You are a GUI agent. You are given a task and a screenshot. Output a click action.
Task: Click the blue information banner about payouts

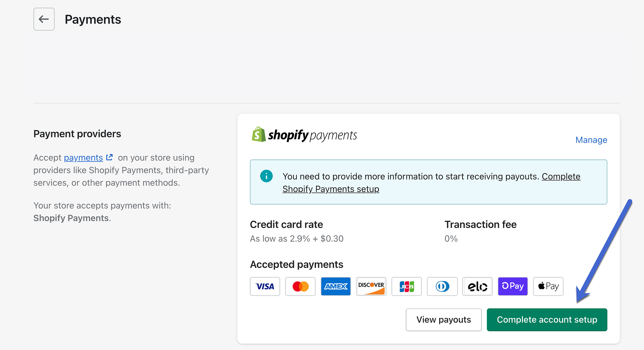[428, 182]
